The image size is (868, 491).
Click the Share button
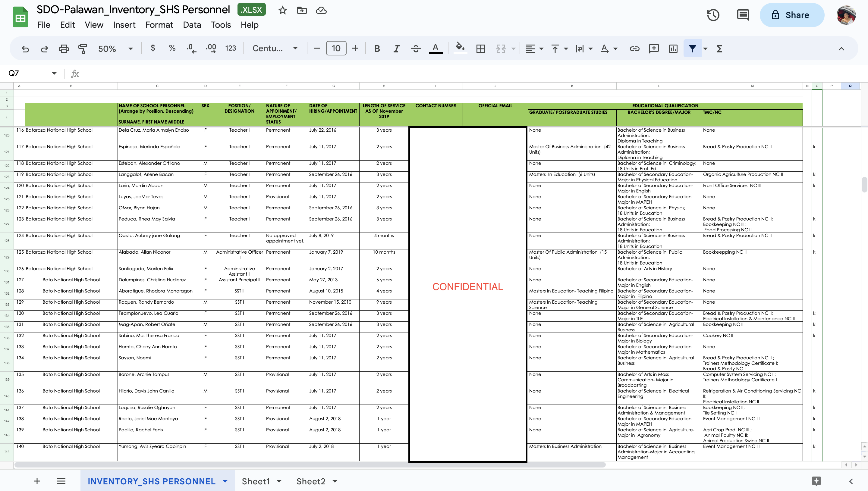[791, 15]
